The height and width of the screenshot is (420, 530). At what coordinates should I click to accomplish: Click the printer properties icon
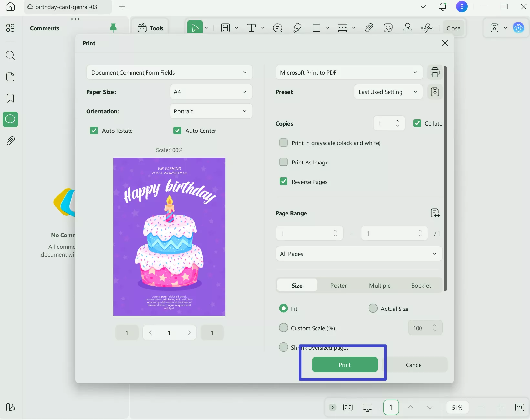435,72
